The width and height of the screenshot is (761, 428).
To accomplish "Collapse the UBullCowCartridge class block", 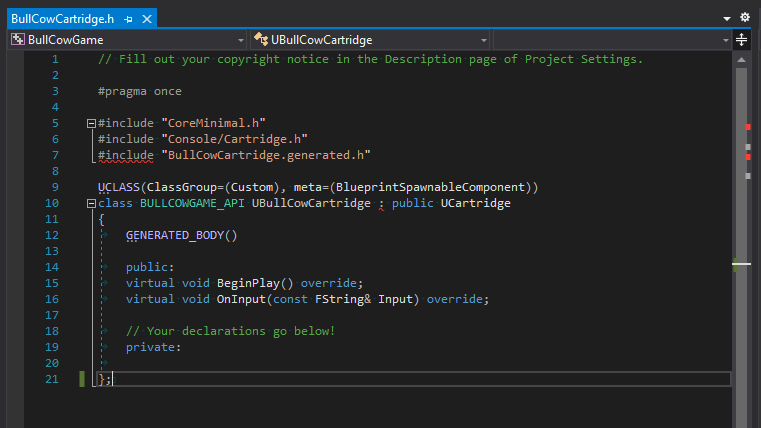I will coord(91,204).
